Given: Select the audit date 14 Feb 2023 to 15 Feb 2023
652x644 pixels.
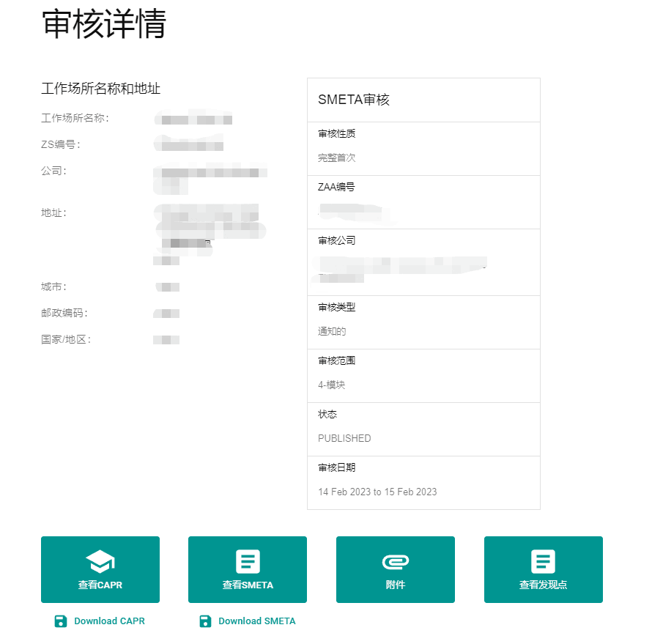Looking at the screenshot, I should pos(377,492).
